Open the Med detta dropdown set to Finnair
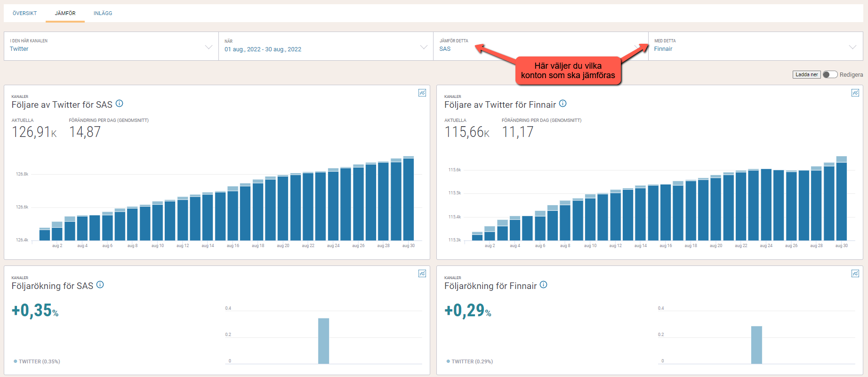This screenshot has width=868, height=377. click(x=755, y=46)
